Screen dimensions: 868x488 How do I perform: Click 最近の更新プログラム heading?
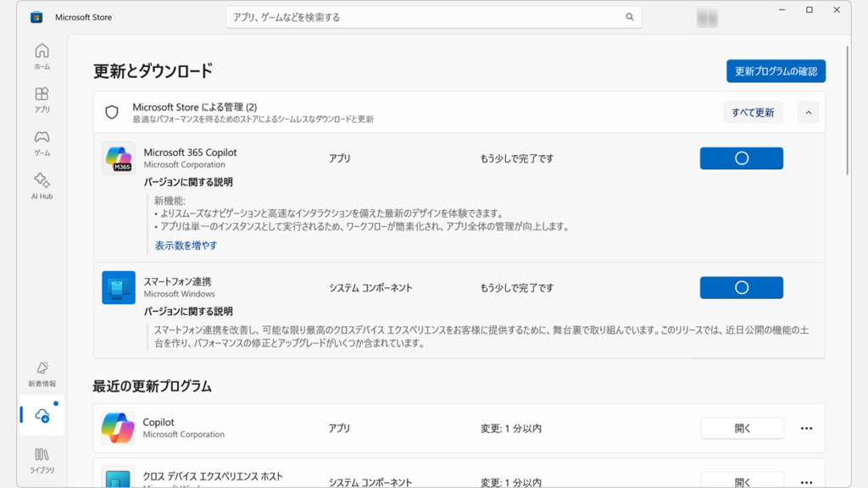153,386
